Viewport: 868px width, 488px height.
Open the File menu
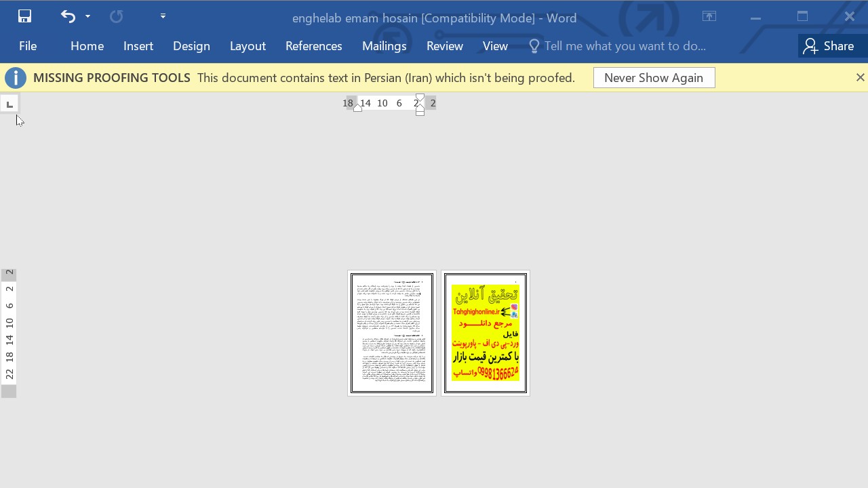[x=28, y=46]
